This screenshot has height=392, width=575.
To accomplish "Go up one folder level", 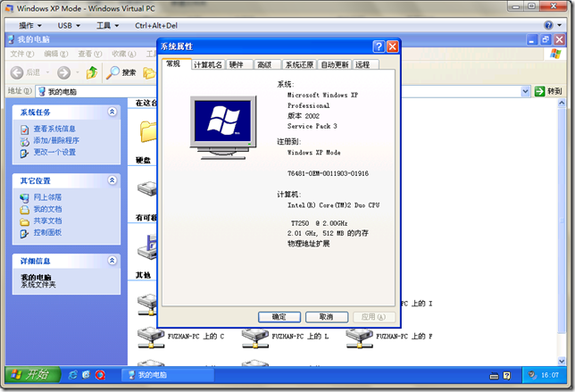I will point(92,72).
